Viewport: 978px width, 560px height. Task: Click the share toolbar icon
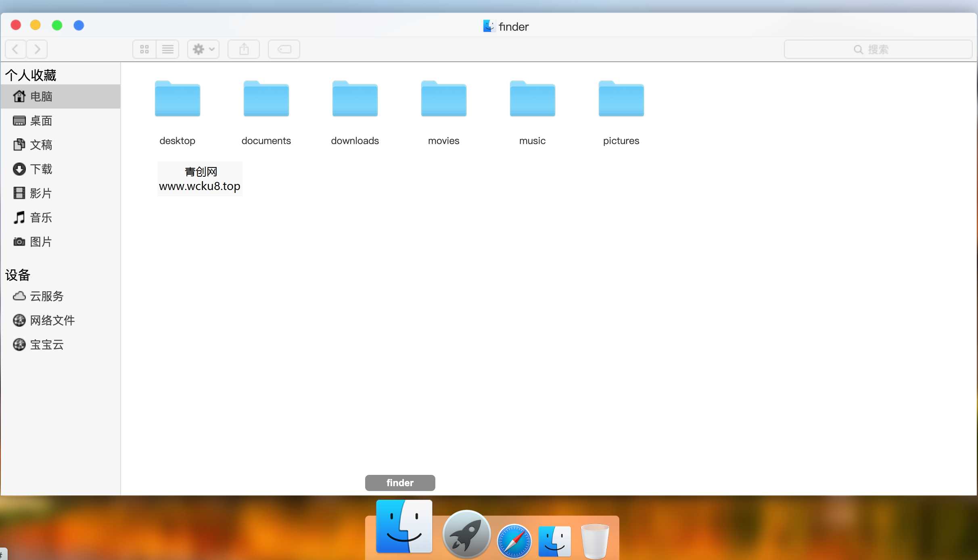coord(244,49)
